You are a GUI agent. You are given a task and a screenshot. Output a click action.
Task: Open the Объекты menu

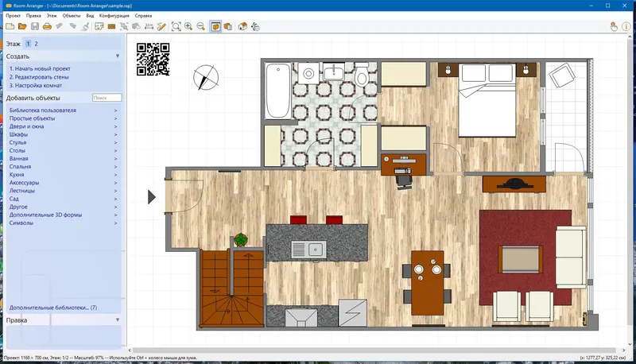pyautogui.click(x=72, y=16)
